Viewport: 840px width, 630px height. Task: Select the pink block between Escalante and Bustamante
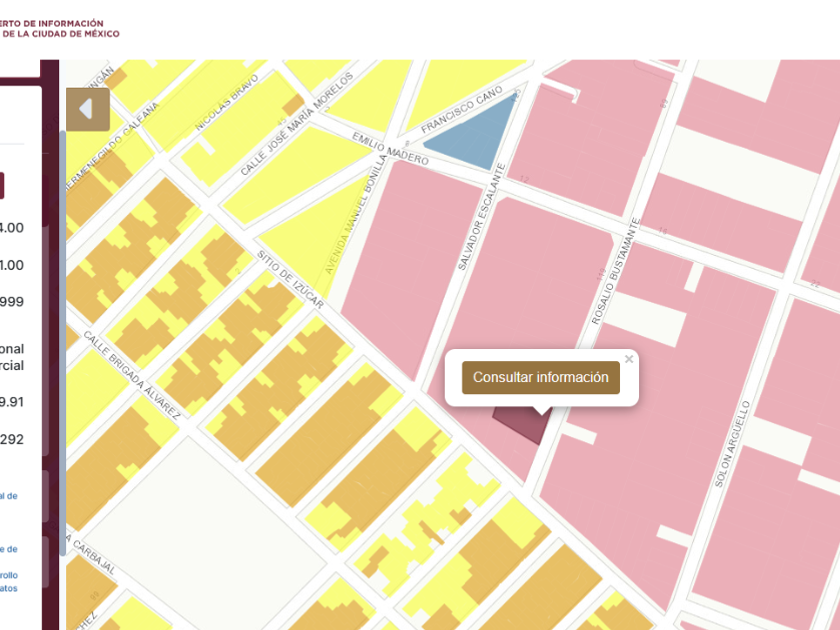530,280
